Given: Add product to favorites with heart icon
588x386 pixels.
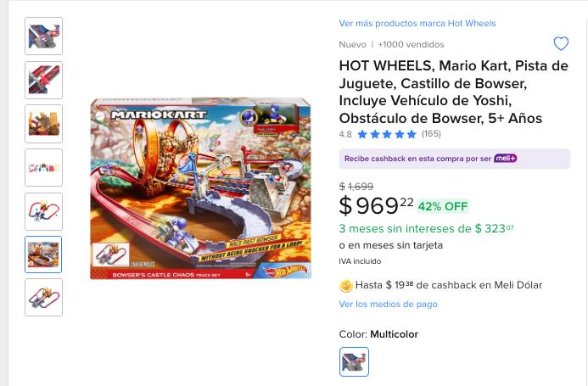Looking at the screenshot, I should 561,43.
